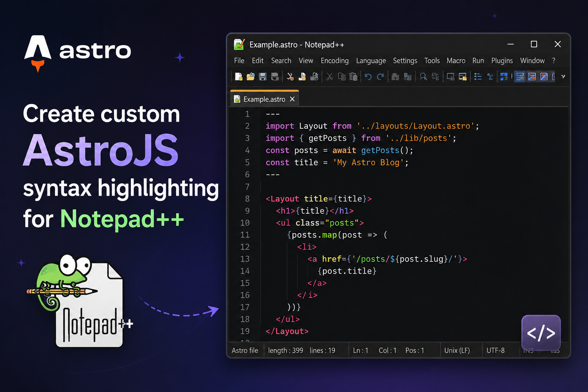Save the file with the blue floppy disk icon
This screenshot has height=392, width=588.
tap(263, 77)
